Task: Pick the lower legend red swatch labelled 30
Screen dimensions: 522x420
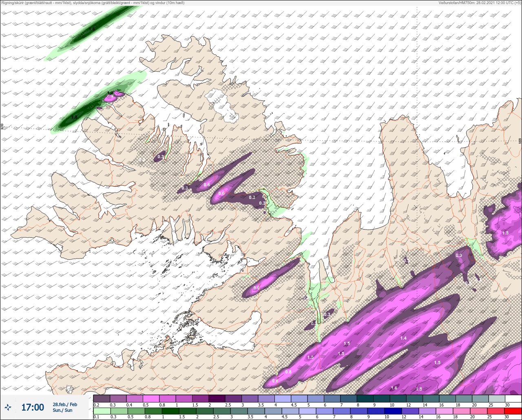Action: point(513,411)
